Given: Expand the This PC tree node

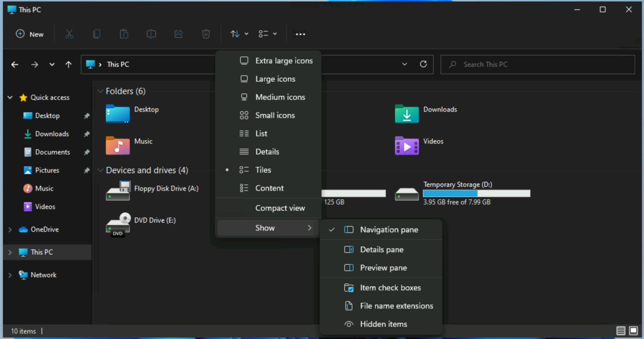Looking at the screenshot, I should click(x=10, y=252).
